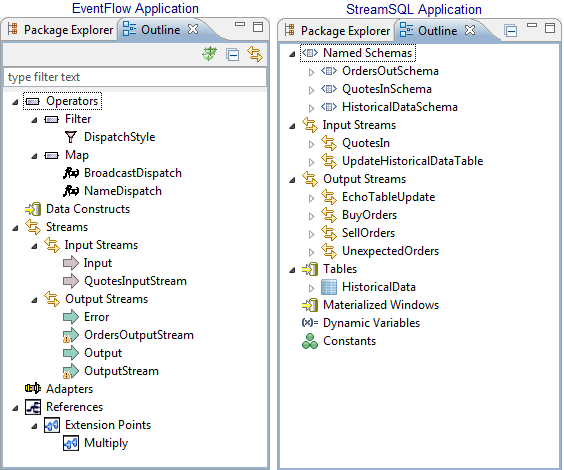Select the DispatchStyle filter funnel icon
This screenshot has width=564, height=470.
pos(71,137)
